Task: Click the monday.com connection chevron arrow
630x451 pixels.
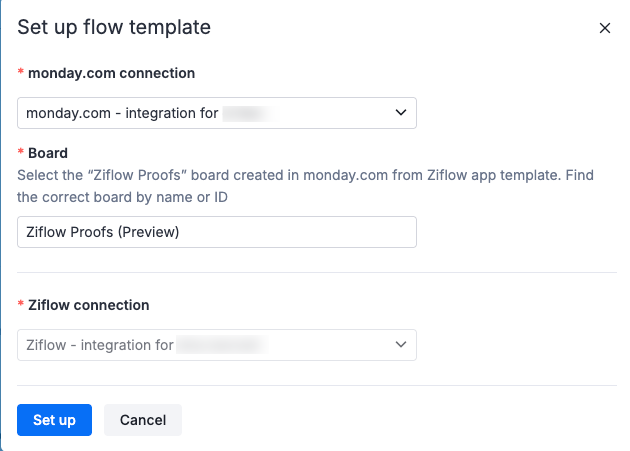Action: click(401, 113)
